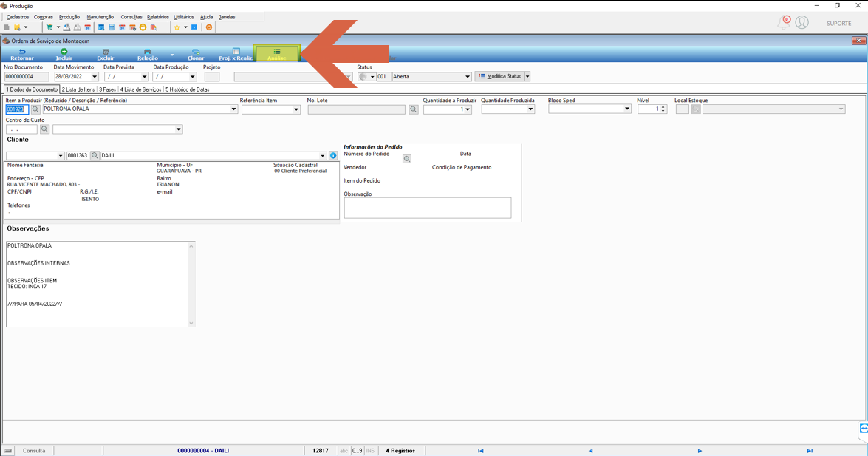Switch to 4 Lista de Serviços tab
This screenshot has height=456, width=868.
tap(140, 89)
